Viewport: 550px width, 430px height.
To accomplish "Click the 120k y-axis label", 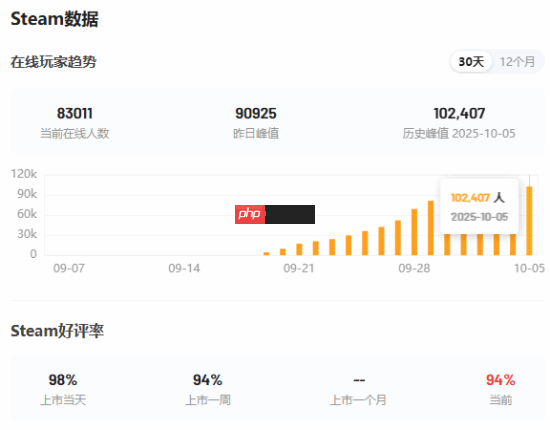I will coord(24,174).
